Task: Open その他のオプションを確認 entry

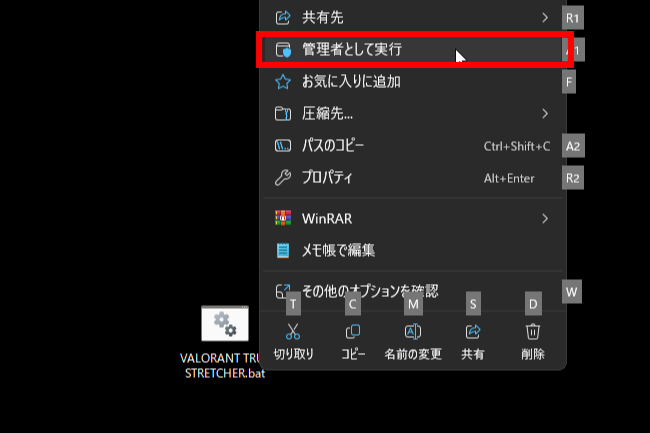Action: 412,291
